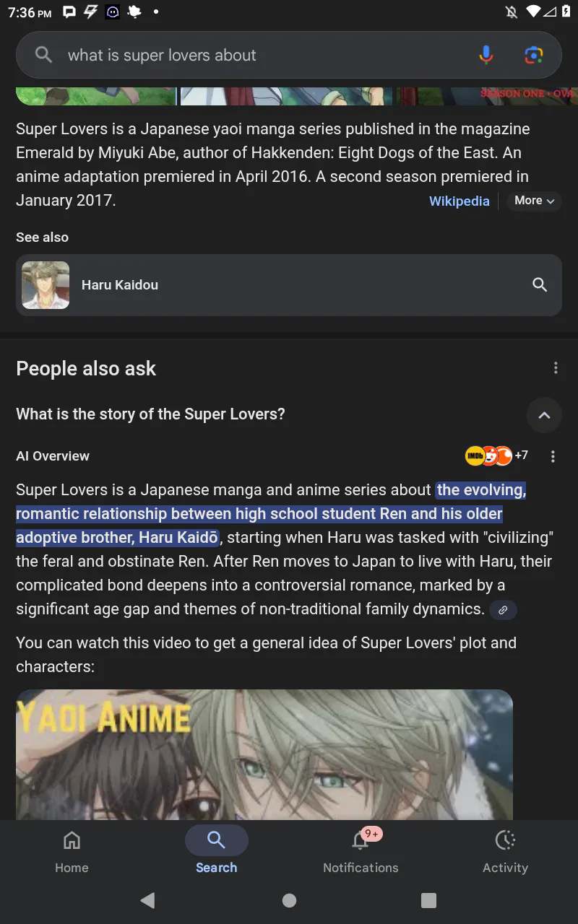Select the Search tab
The height and width of the screenshot is (924, 578).
click(216, 851)
